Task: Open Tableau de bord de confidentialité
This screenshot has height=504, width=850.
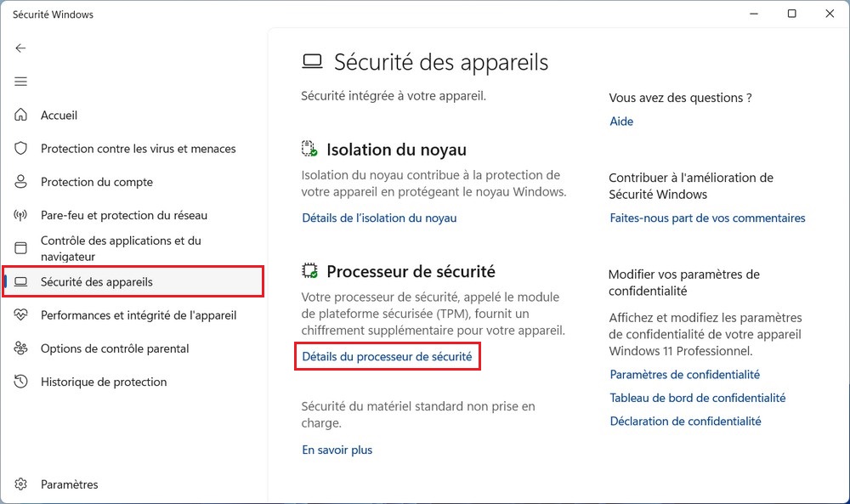Action: click(697, 398)
